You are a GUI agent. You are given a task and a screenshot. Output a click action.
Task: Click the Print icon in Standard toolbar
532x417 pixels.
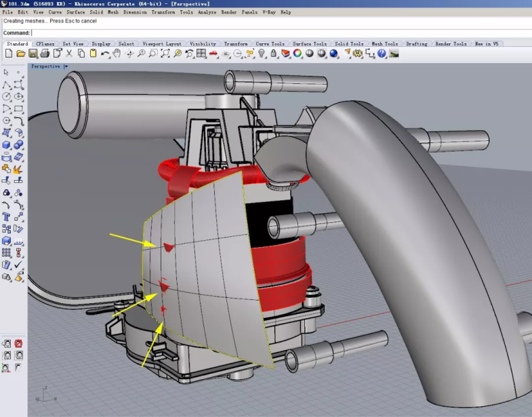(x=45, y=53)
